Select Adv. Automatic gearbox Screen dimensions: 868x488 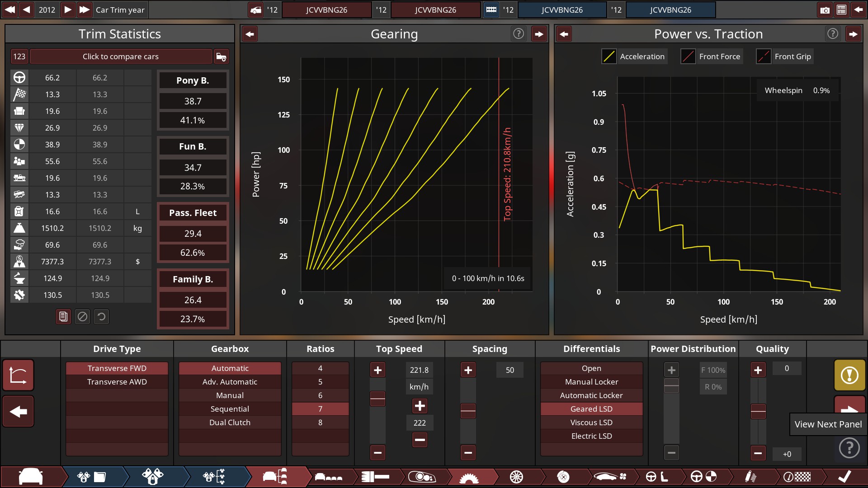pyautogui.click(x=230, y=382)
